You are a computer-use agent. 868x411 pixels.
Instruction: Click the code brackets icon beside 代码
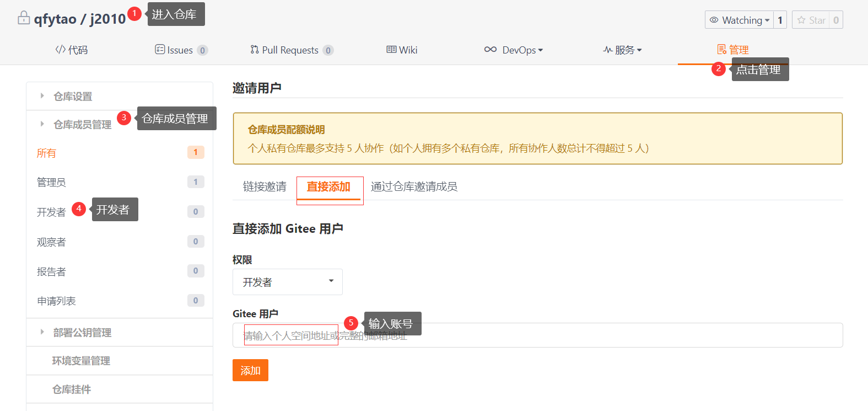(61, 50)
